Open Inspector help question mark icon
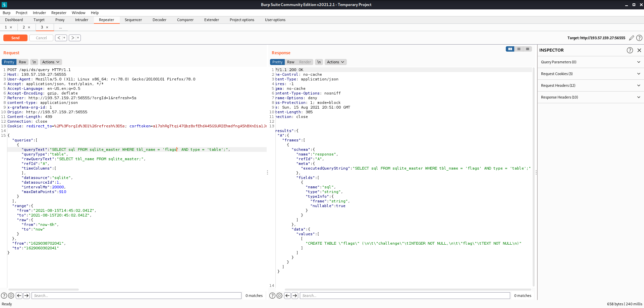This screenshot has width=644, height=308. [x=630, y=50]
